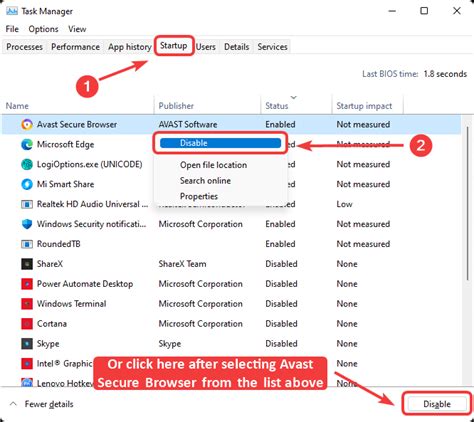Click the Cortana icon

[x=27, y=324]
